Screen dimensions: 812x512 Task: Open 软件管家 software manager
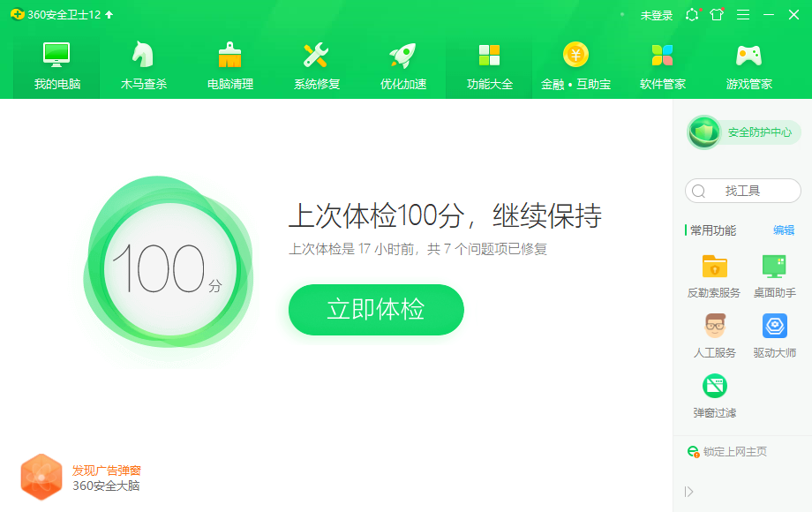click(662, 65)
